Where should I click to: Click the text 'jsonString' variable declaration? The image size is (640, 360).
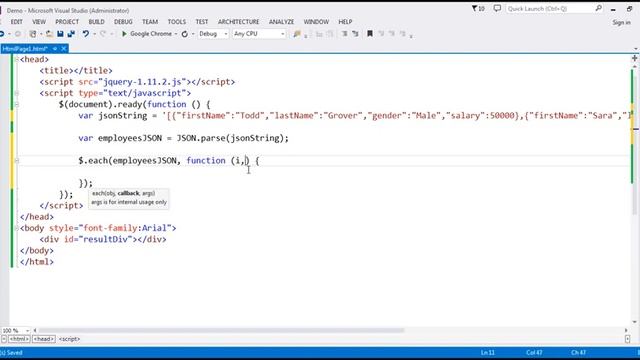pyautogui.click(x=122, y=116)
